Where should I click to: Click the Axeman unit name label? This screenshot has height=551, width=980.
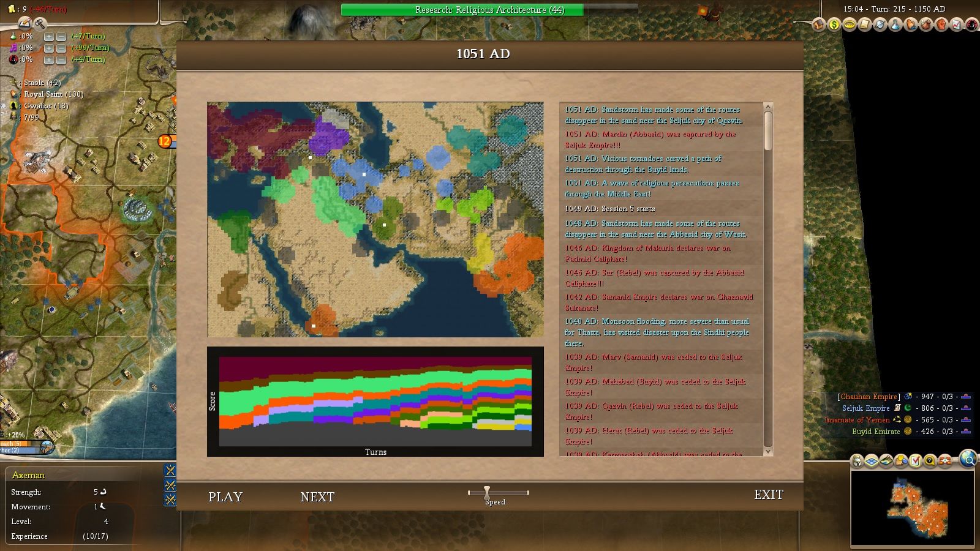[x=28, y=475]
